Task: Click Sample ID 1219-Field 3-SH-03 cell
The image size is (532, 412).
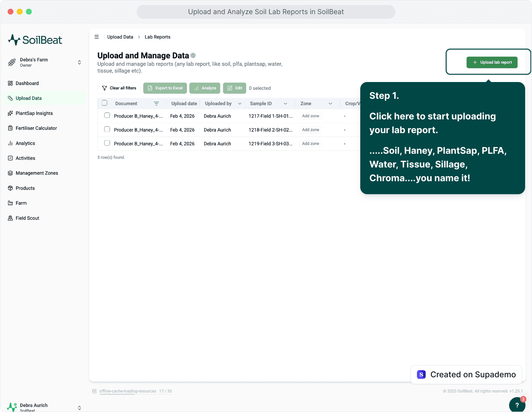Action: [x=271, y=144]
